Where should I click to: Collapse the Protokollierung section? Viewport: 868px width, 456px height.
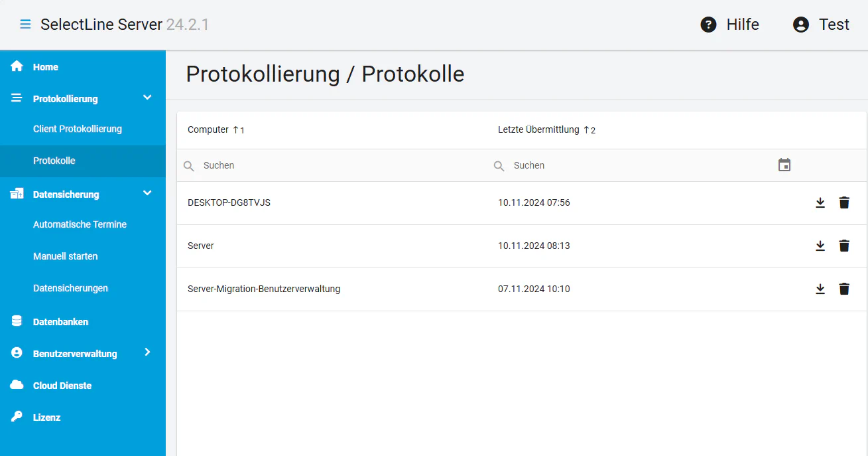[x=147, y=97]
